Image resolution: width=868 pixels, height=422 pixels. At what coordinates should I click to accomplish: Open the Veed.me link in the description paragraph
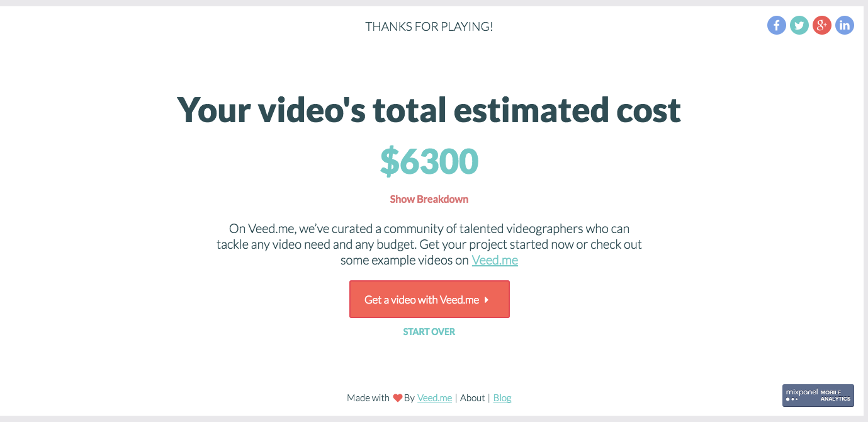tap(495, 260)
